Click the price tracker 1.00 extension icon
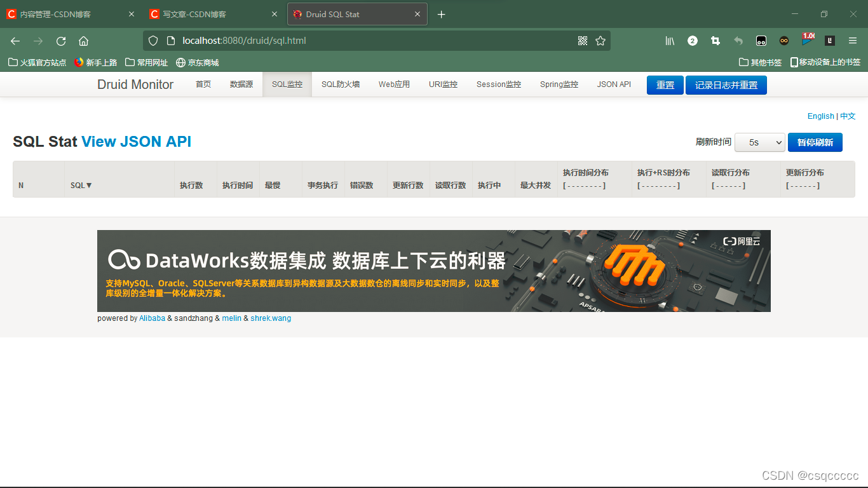Viewport: 868px width, 488px height. (x=807, y=40)
